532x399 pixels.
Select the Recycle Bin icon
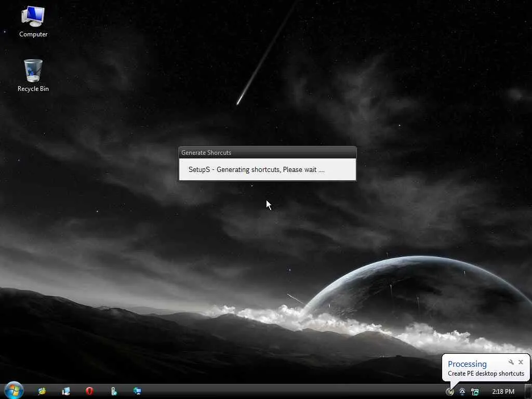[x=33, y=76]
